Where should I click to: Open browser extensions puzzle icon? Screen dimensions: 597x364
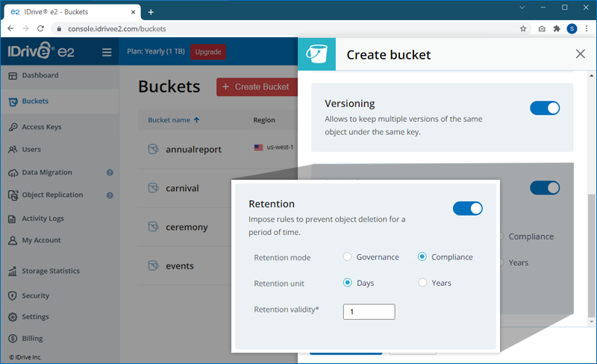557,28
